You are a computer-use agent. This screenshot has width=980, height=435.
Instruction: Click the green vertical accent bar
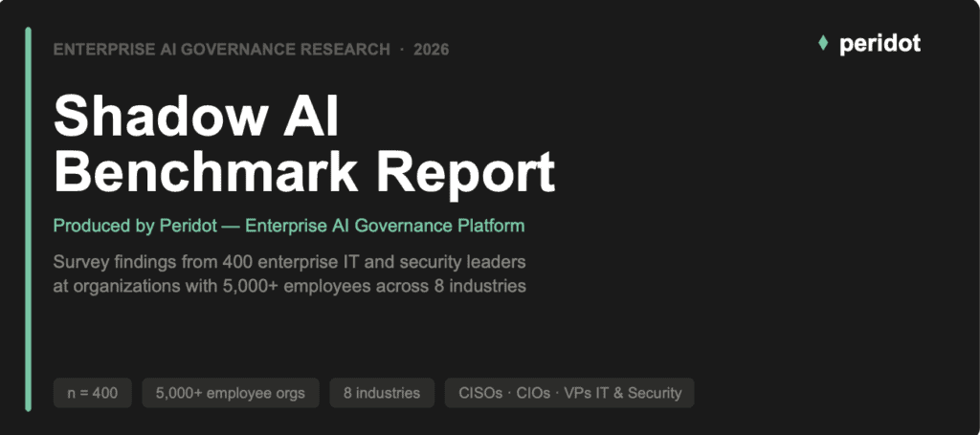point(29,218)
